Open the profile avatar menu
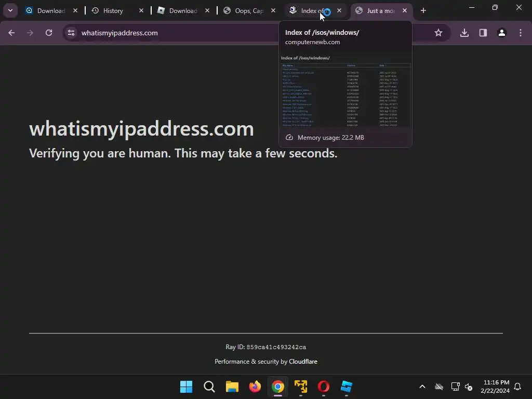The height and width of the screenshot is (399, 532). pos(502,33)
